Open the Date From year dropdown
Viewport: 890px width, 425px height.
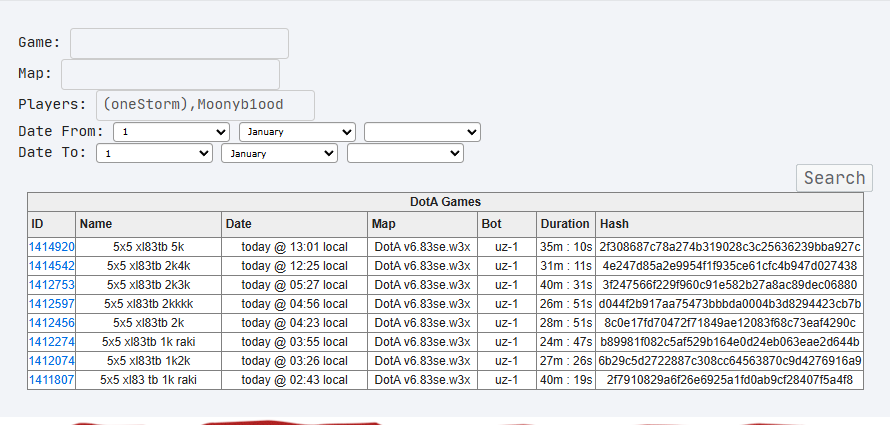[x=422, y=132]
